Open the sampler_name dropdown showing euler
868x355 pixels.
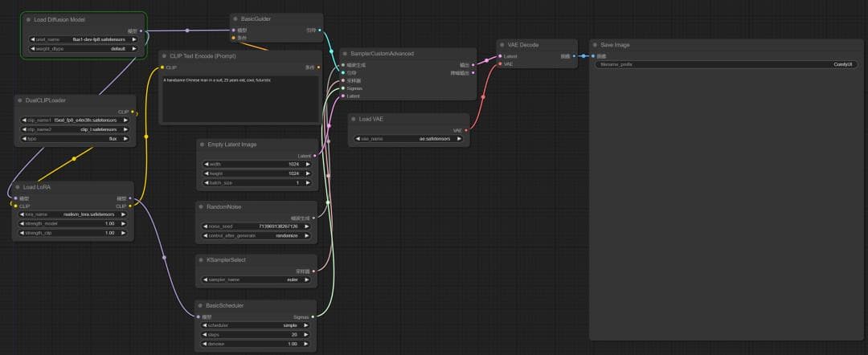(256, 280)
